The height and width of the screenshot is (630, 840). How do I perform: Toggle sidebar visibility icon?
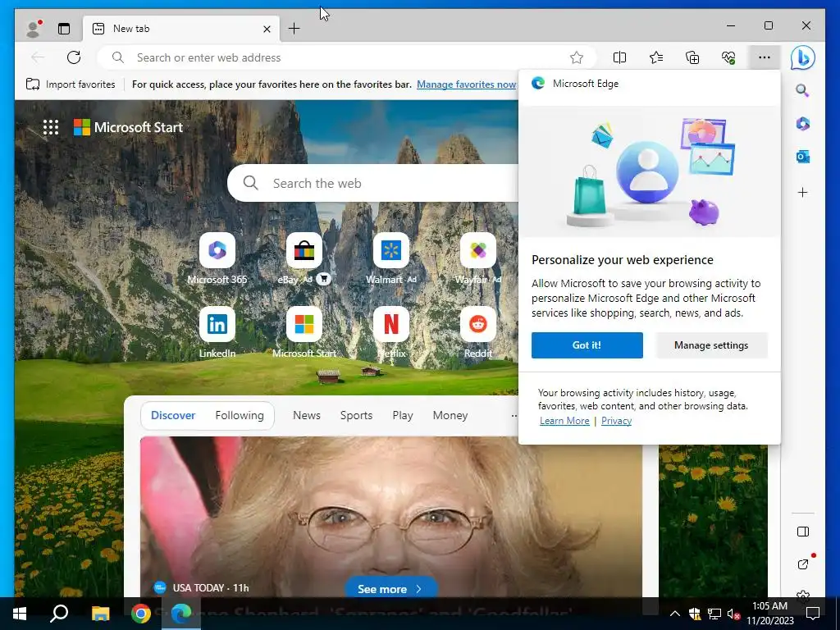(x=802, y=532)
